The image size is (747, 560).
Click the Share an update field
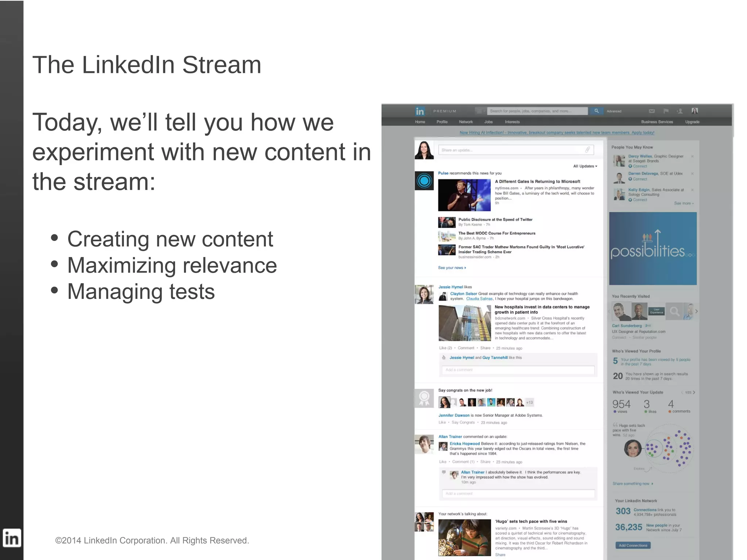[516, 150]
